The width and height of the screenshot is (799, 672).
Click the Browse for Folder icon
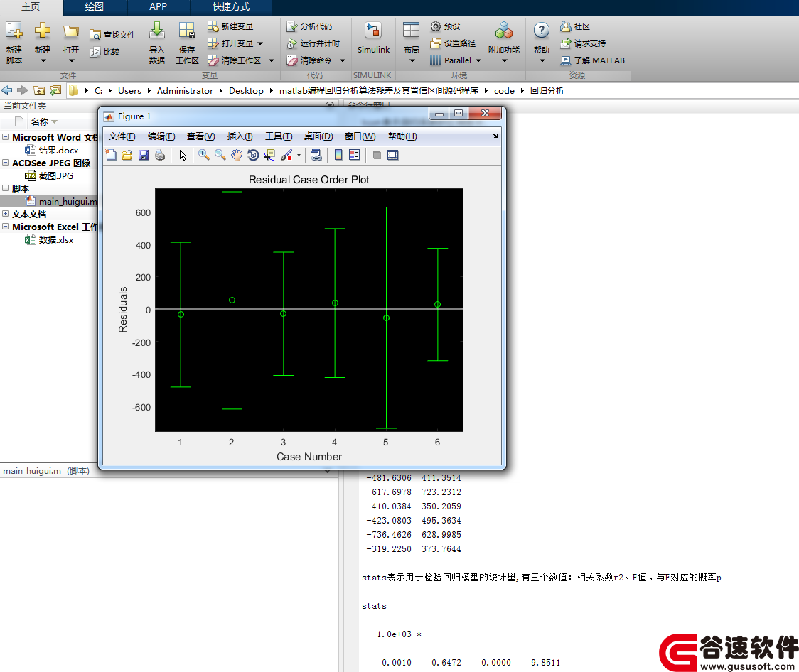point(55,91)
